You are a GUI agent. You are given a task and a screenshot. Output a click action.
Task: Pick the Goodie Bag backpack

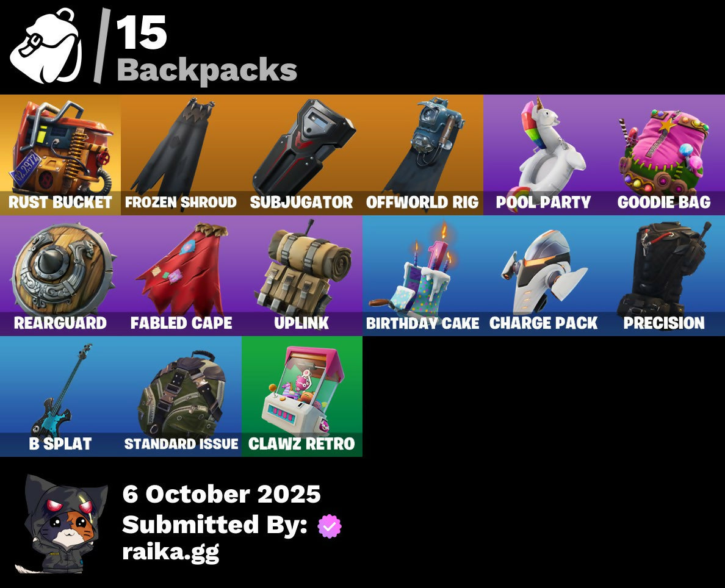click(665, 155)
